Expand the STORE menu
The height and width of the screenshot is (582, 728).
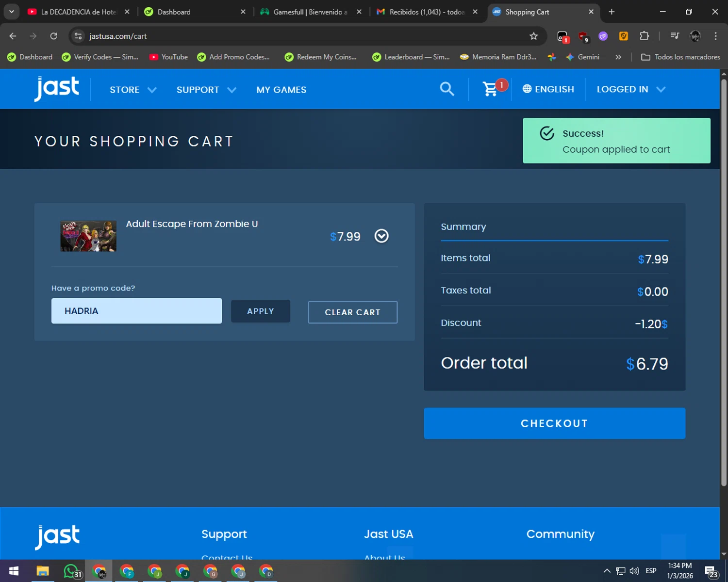pos(133,90)
